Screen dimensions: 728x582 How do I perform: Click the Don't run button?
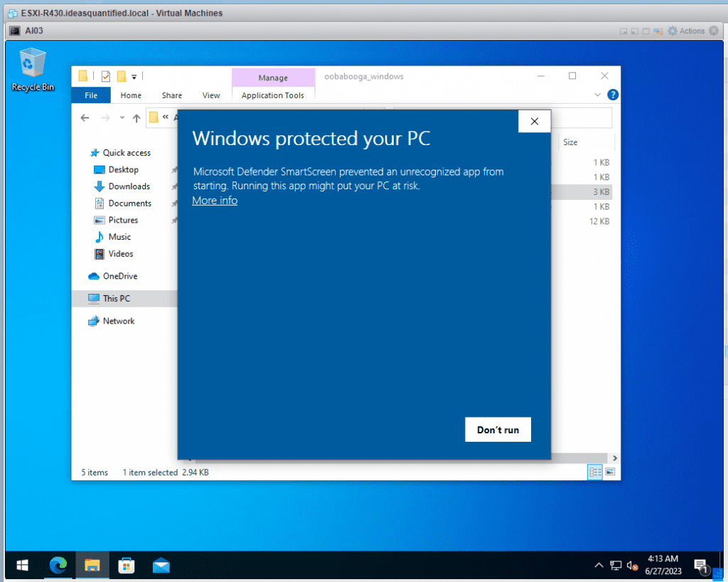(x=498, y=430)
